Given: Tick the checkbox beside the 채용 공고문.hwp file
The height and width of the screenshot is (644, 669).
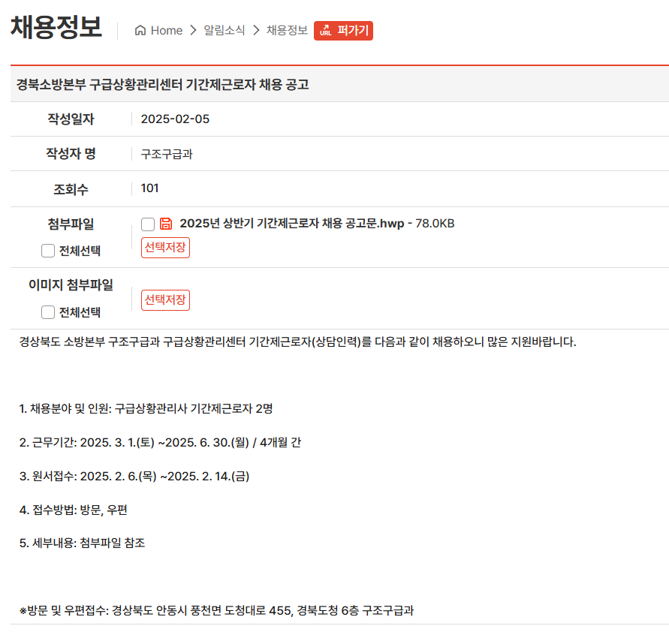Looking at the screenshot, I should coord(148,224).
